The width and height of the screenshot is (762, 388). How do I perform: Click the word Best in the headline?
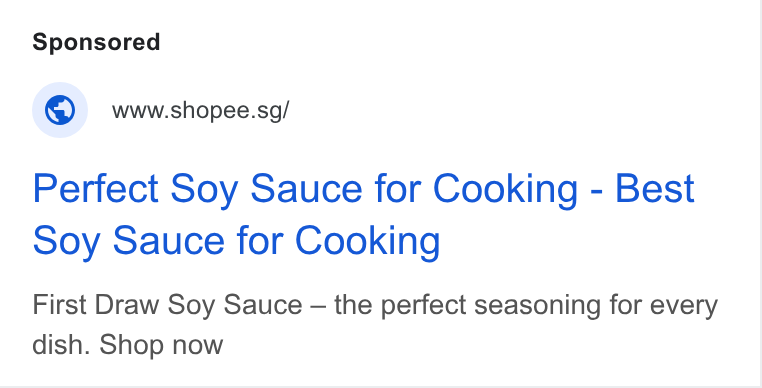[x=655, y=189]
